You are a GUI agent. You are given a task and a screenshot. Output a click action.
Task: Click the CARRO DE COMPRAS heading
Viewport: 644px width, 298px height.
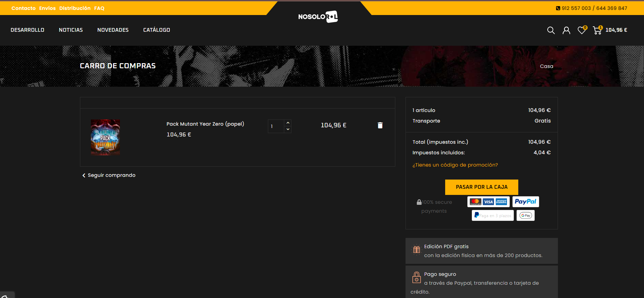click(x=118, y=66)
